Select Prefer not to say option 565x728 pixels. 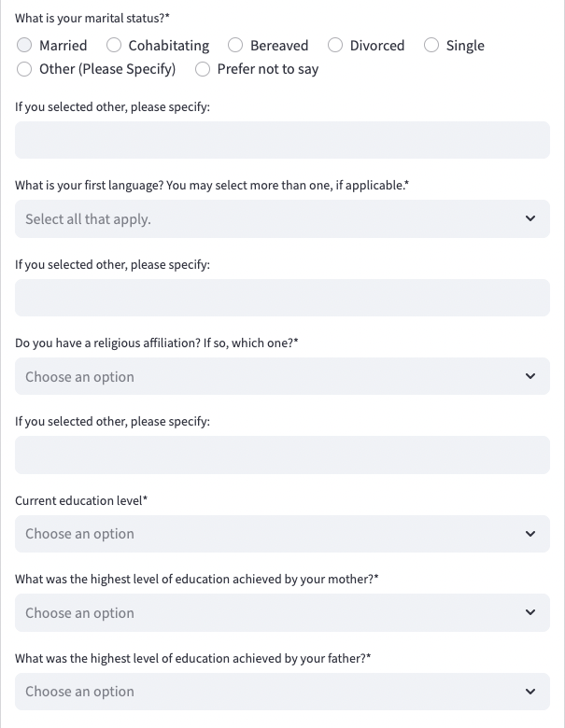pyautogui.click(x=203, y=69)
